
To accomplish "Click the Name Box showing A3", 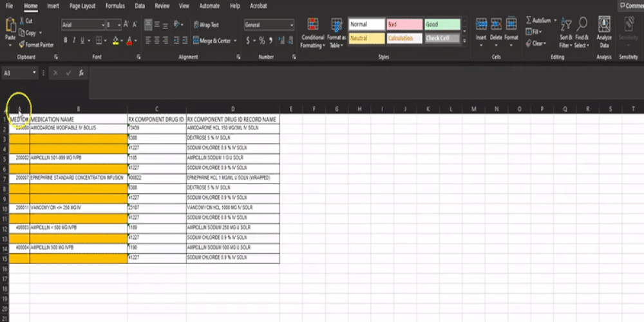I will (x=20, y=73).
